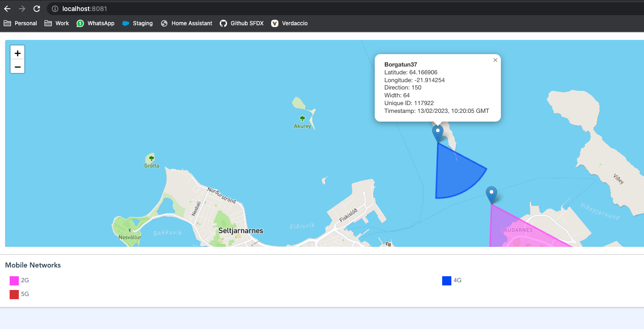Viewport: 644px width, 329px height.
Task: Reload the current page
Action: (x=36, y=8)
